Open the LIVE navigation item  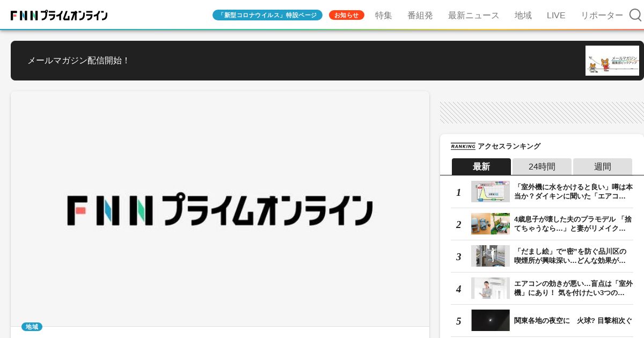[556, 16]
